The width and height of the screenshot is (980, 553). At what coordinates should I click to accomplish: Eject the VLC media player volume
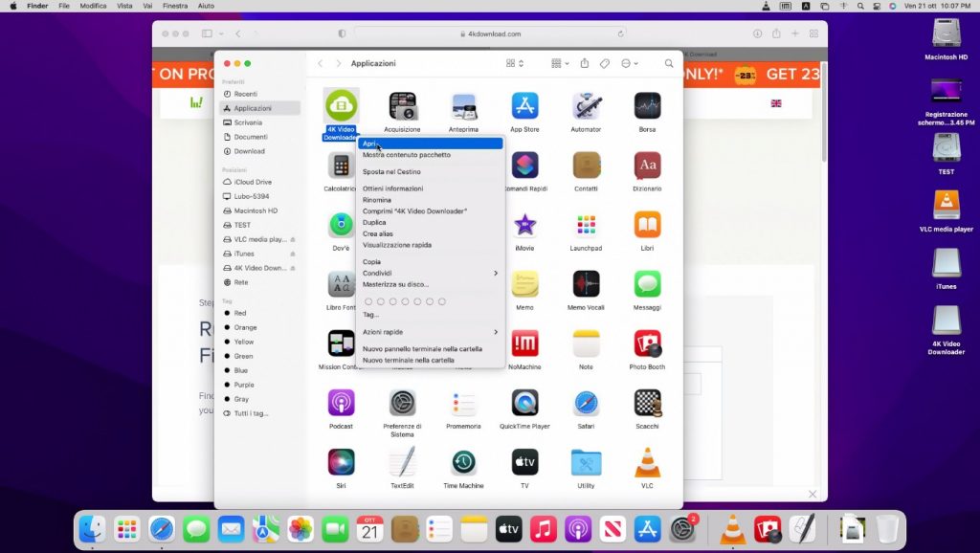292,239
